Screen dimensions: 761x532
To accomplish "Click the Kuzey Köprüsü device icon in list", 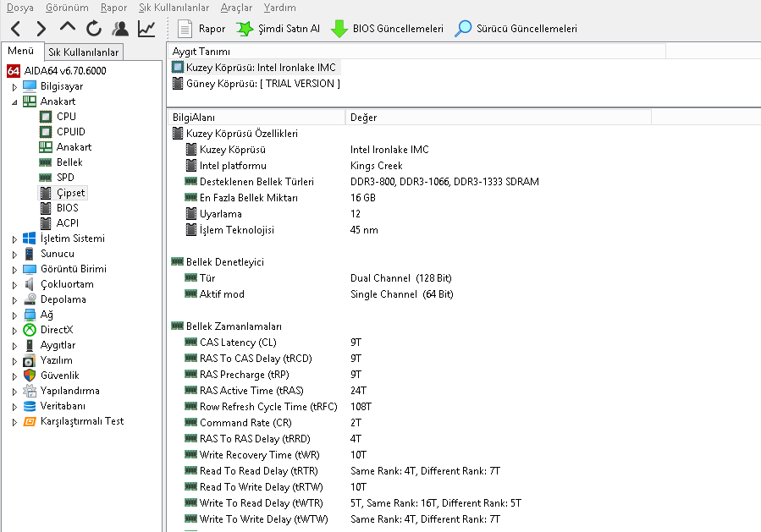I will [x=178, y=68].
